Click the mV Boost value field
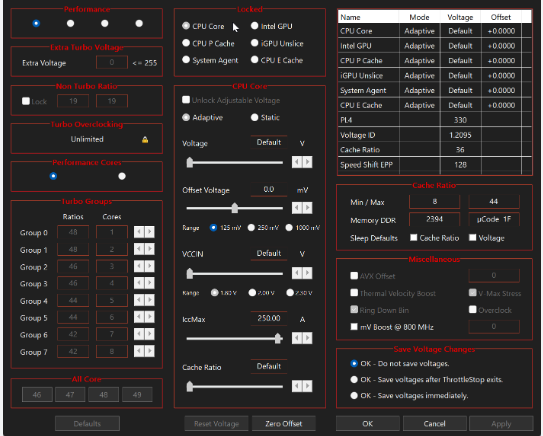The image size is (543, 436). coord(494,327)
